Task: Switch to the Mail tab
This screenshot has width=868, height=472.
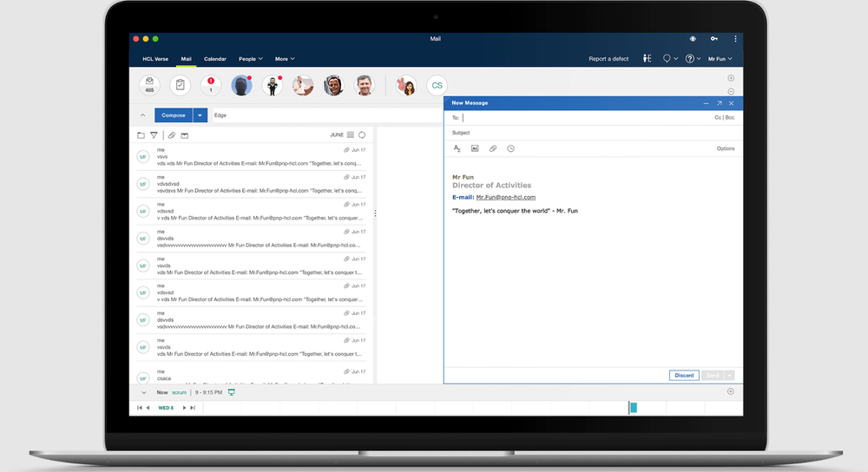Action: coord(186,59)
